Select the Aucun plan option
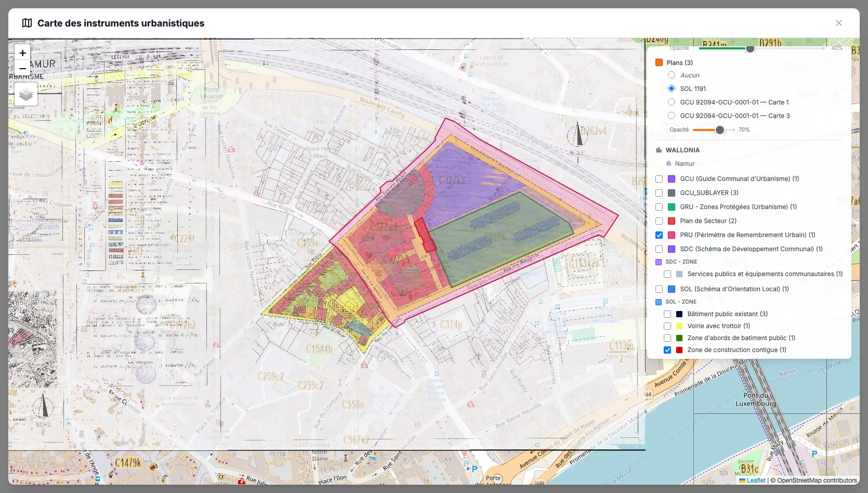The image size is (868, 493). pos(672,75)
